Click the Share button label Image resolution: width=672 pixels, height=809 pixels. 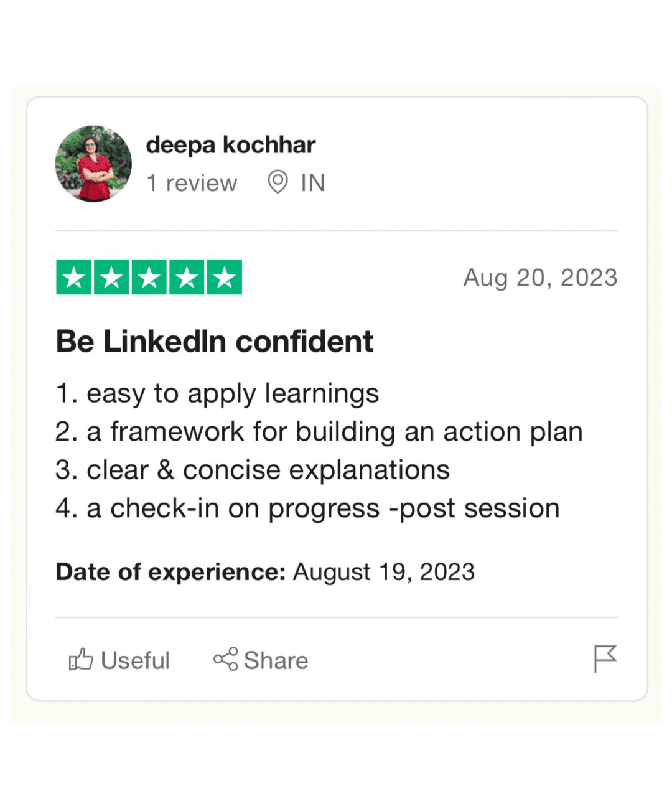[276, 660]
